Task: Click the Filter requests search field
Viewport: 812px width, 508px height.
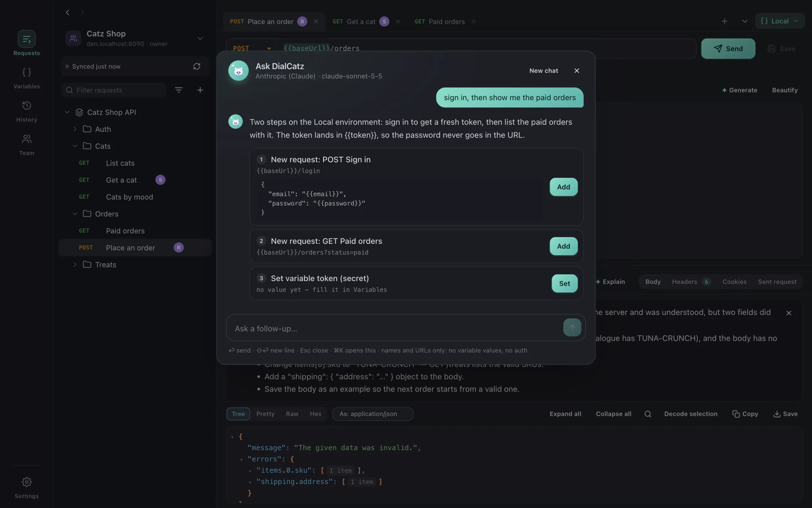Action: tap(114, 90)
